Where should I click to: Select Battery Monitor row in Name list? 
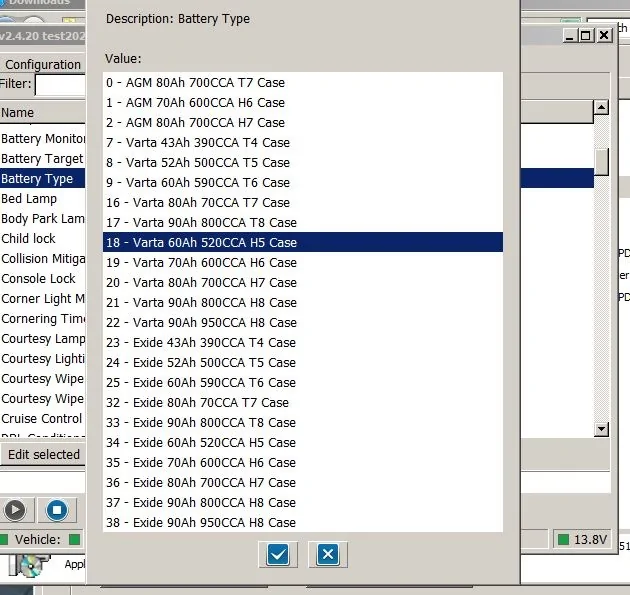tap(43, 139)
